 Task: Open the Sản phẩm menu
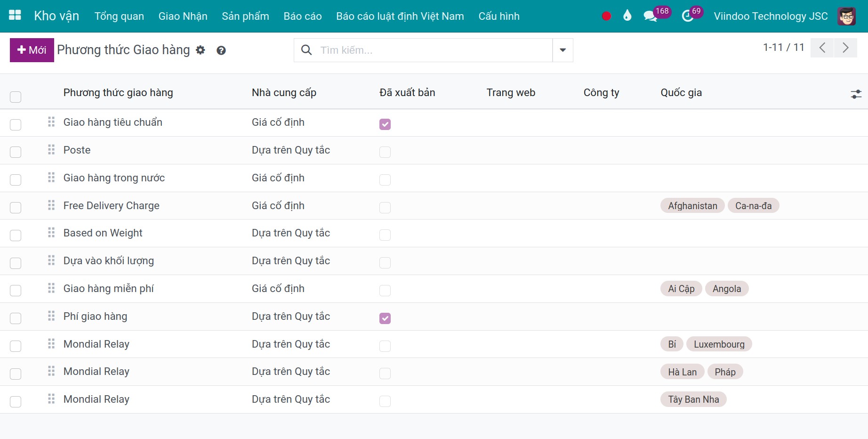point(245,16)
